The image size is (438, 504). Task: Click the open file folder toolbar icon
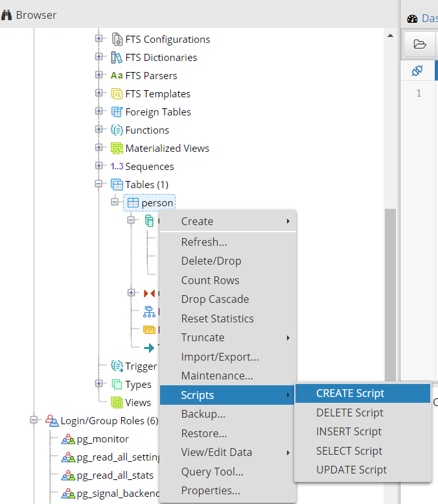(x=420, y=44)
